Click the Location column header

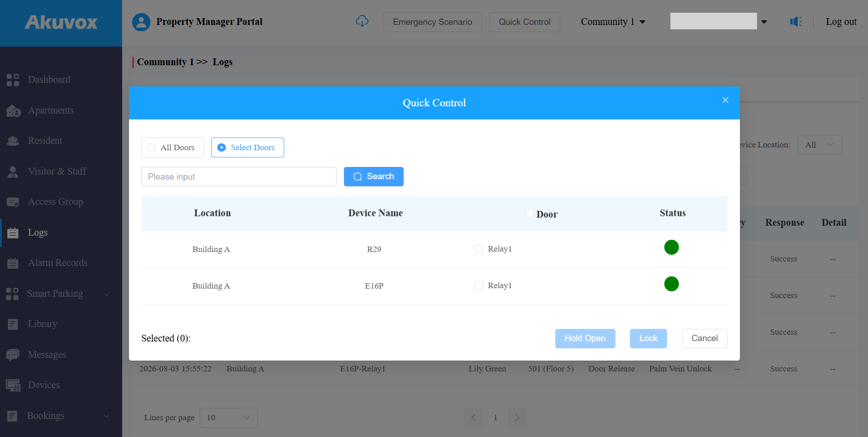212,213
